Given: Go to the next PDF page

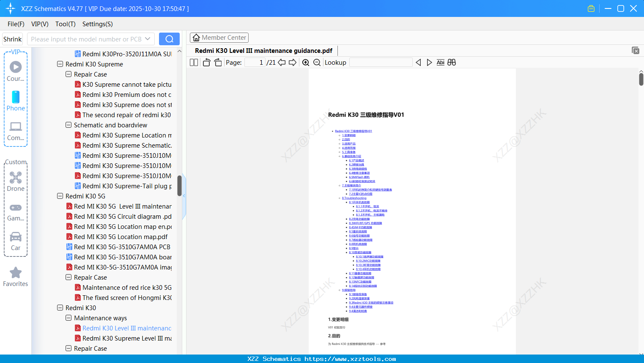Looking at the screenshot, I should tap(293, 63).
